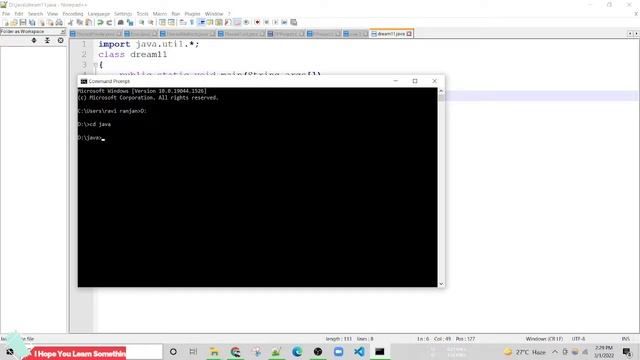Play back the recorded macro
Screen dimensions: 640x360
click(275, 22)
